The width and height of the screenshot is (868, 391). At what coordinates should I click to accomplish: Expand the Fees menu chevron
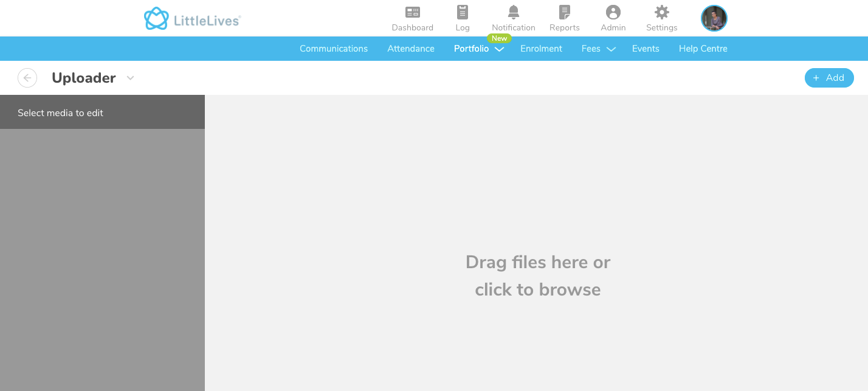click(x=611, y=49)
